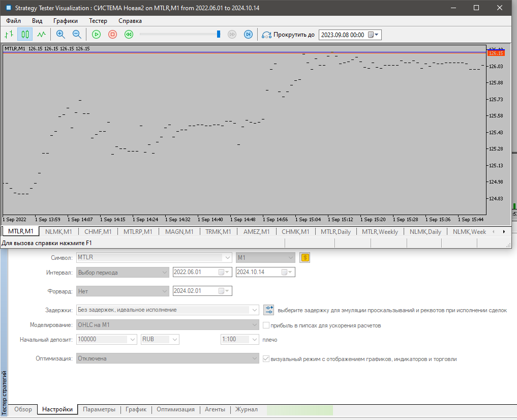Click the 'Настройки' tester tab
Image resolution: width=517 pixels, height=420 pixels.
(57, 409)
